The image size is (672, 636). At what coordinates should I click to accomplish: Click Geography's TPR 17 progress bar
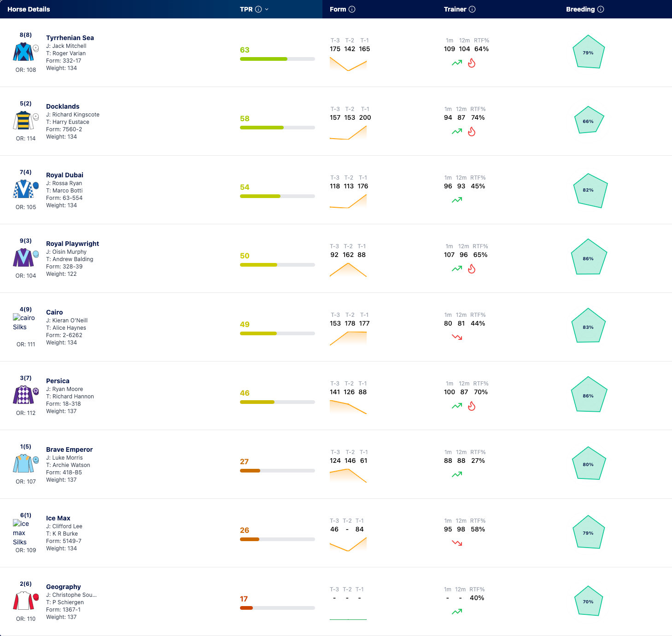pos(277,608)
